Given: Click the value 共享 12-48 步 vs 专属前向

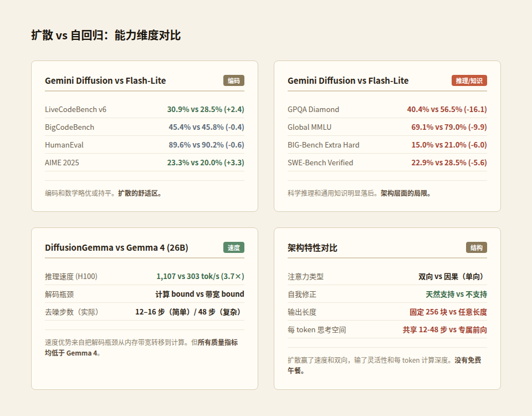Looking at the screenshot, I should click(x=445, y=329).
